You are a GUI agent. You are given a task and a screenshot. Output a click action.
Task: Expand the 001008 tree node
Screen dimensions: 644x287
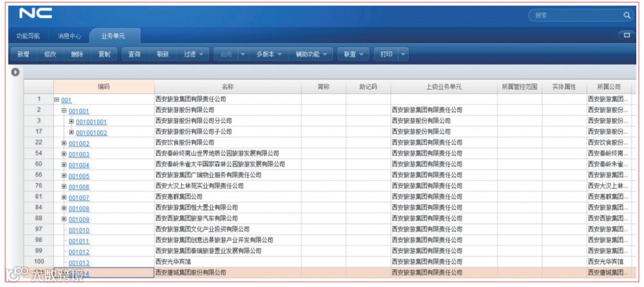pyautogui.click(x=64, y=208)
